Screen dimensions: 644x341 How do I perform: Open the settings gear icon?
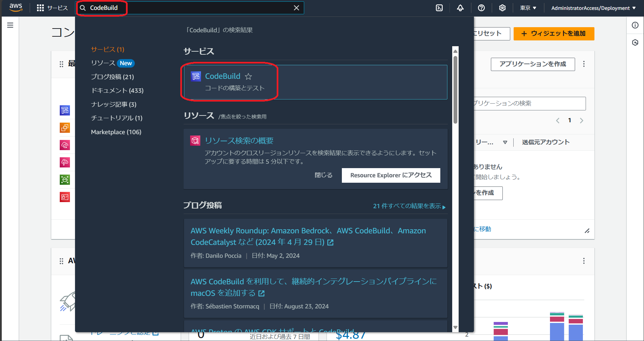pyautogui.click(x=502, y=7)
